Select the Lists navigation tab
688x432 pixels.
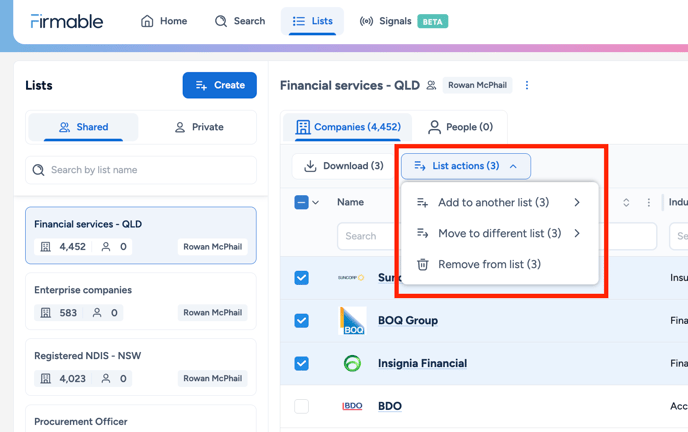(312, 21)
